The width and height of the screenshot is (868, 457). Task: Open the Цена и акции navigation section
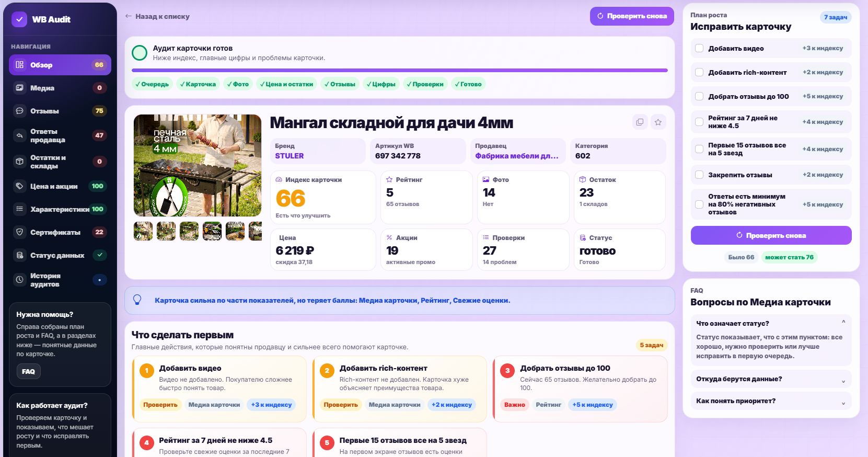click(x=60, y=186)
